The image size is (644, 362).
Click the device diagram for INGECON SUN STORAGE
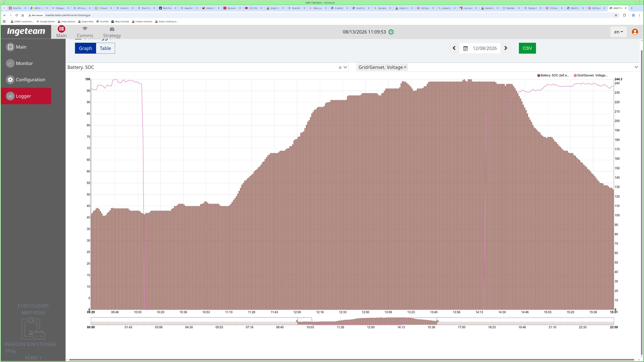(33, 328)
